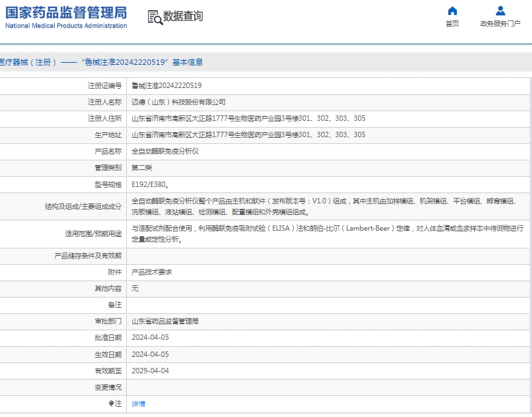Open 详情 details link
The image size is (532, 417).
pos(138,403)
